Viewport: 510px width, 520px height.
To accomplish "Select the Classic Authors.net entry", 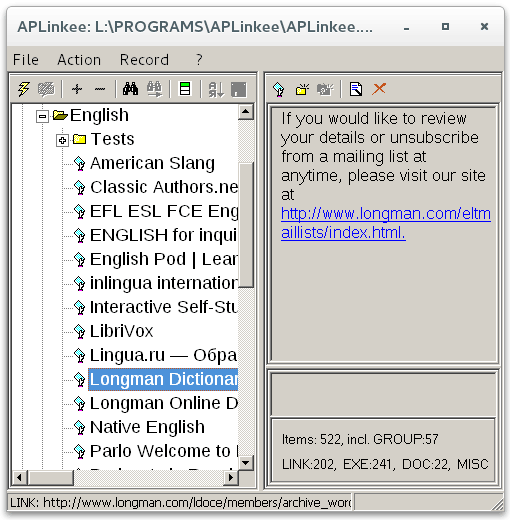I will click(x=164, y=187).
